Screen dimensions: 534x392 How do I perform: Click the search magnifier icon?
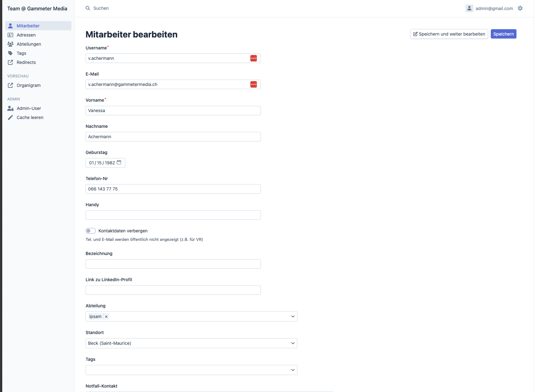(x=88, y=8)
